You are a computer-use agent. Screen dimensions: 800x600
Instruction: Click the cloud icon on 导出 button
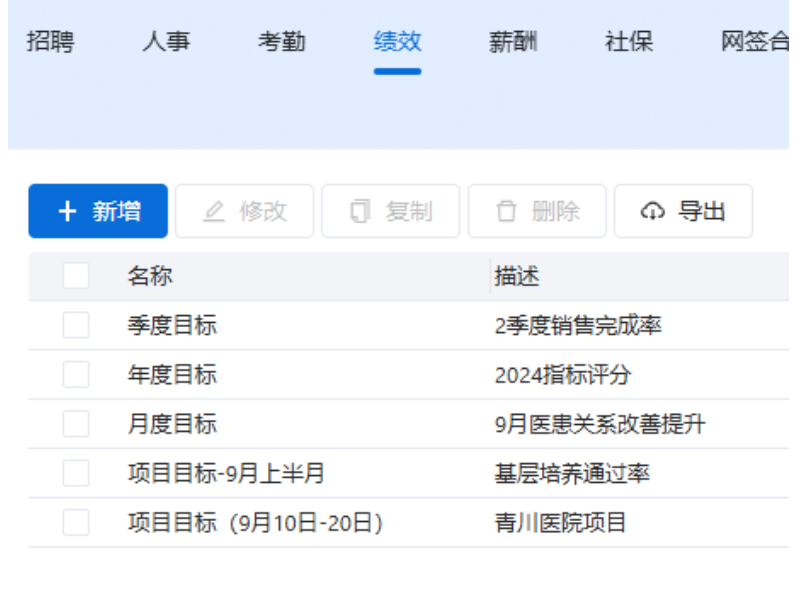[652, 212]
